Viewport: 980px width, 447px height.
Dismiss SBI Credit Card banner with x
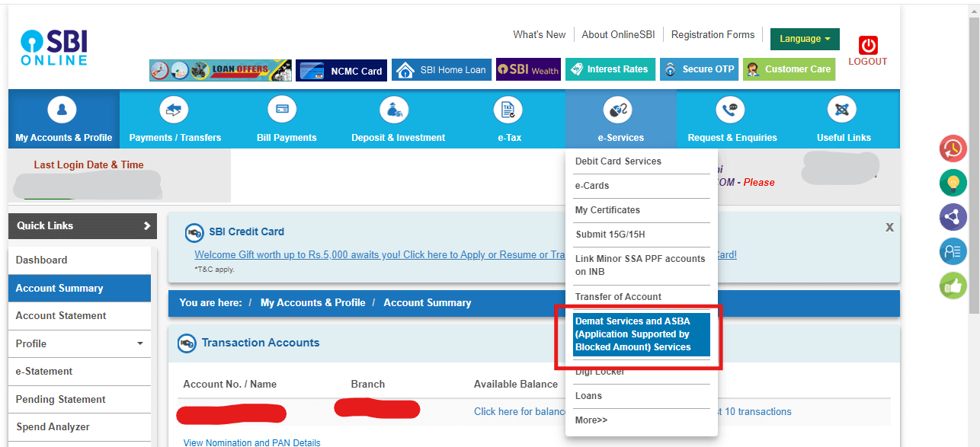[x=889, y=226]
